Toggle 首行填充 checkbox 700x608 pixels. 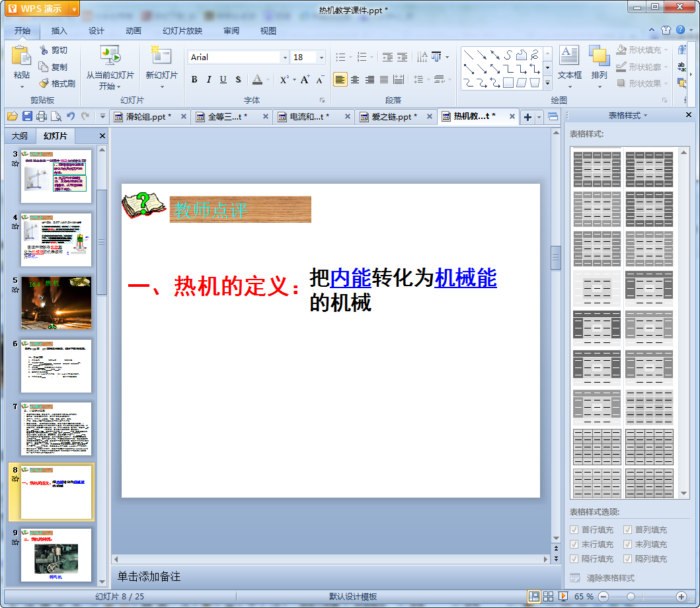tap(574, 530)
